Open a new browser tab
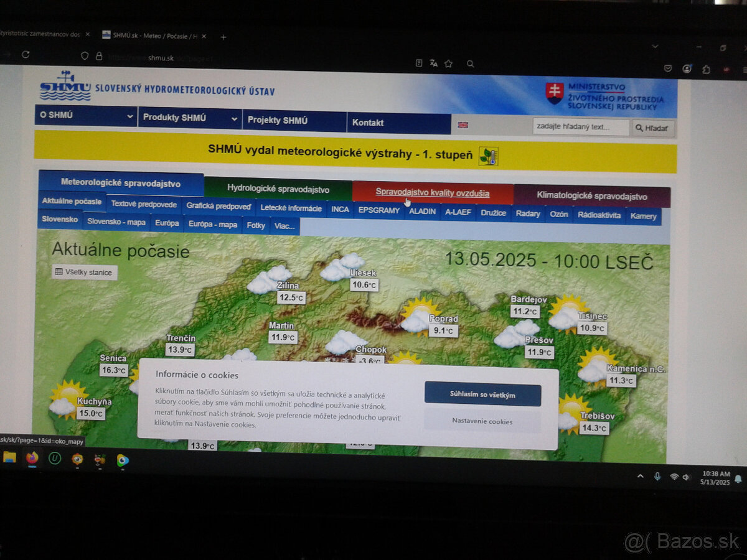This screenshot has width=747, height=560. (223, 37)
